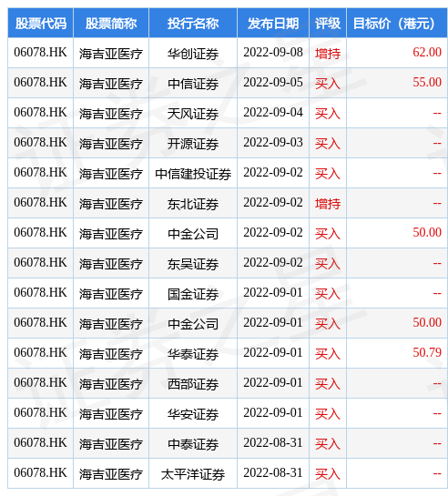Screen dimensions: 448x496
Task: Select 开源证券 broker name cell
Action: [193, 144]
